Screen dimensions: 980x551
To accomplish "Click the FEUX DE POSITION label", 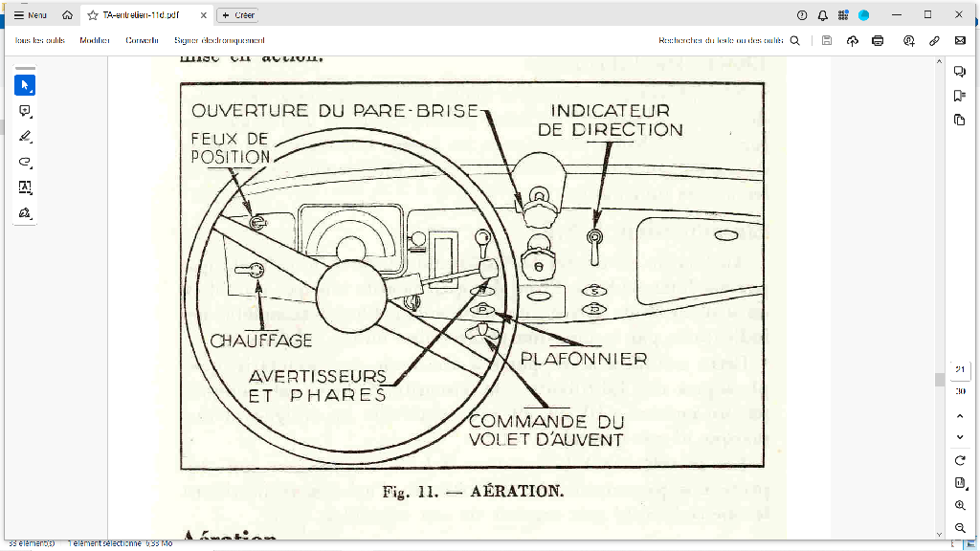I will tap(230, 147).
